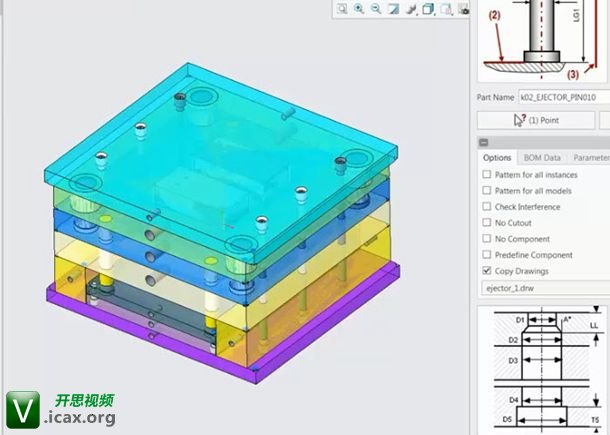The height and width of the screenshot is (435, 610).
Task: Select the Options tab
Action: [497, 158]
